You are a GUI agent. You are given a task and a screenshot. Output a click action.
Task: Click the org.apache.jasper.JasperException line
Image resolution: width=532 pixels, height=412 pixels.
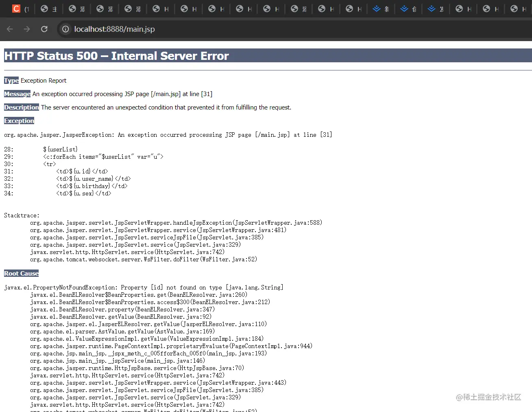(168, 135)
